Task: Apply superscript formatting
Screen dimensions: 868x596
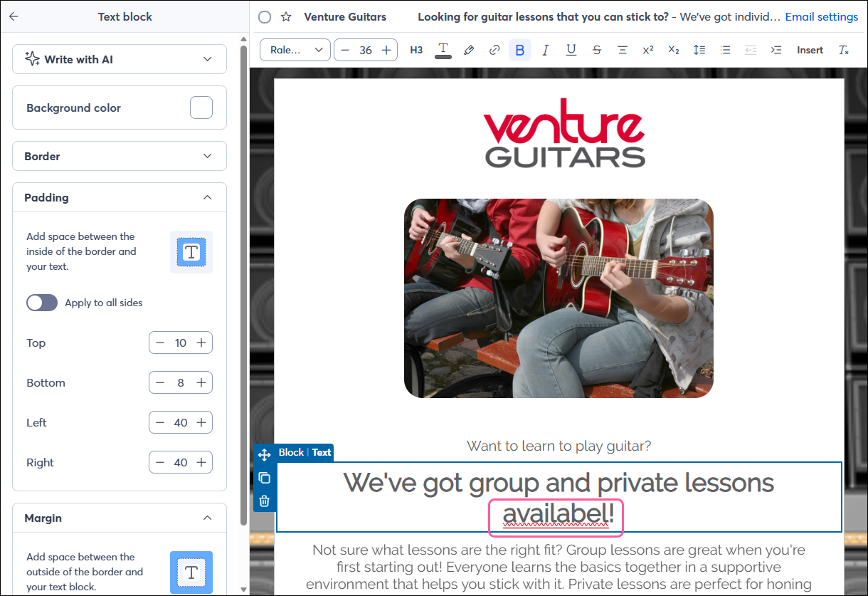Action: tap(647, 49)
